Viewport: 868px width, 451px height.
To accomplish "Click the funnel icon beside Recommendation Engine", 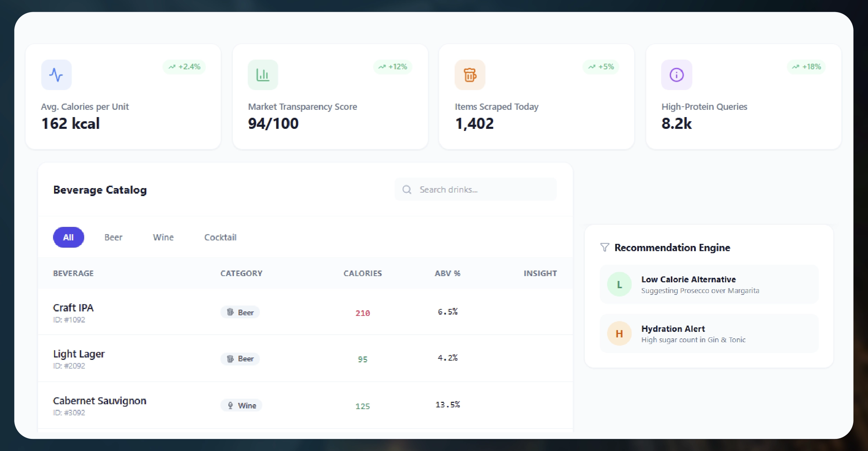I will point(604,247).
